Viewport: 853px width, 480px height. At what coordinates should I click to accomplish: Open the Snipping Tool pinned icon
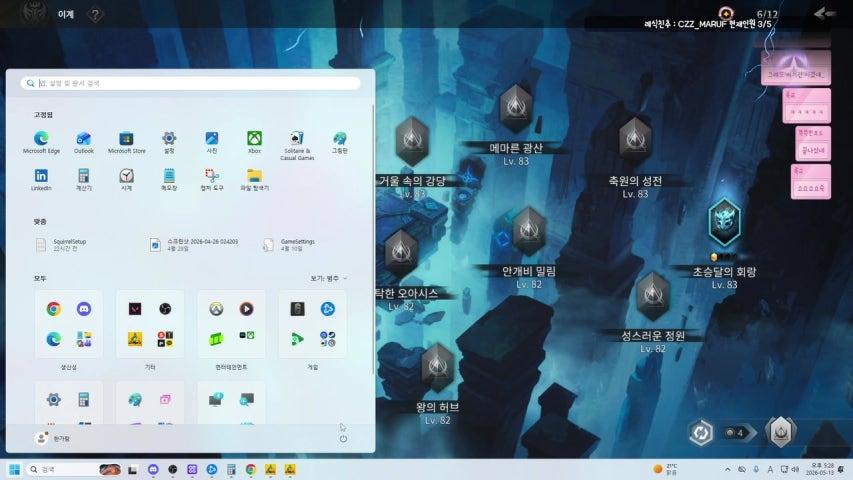[x=212, y=180]
